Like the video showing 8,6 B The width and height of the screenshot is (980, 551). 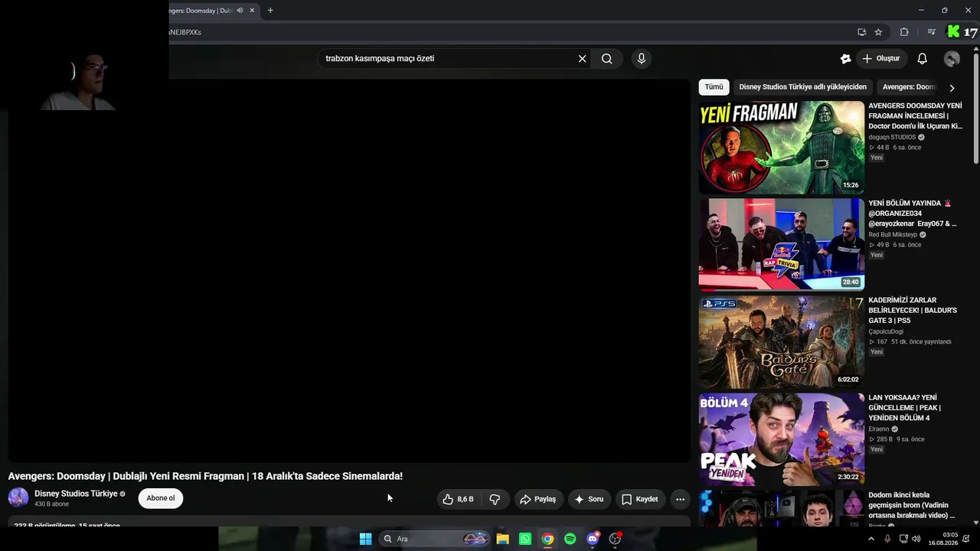[458, 500]
